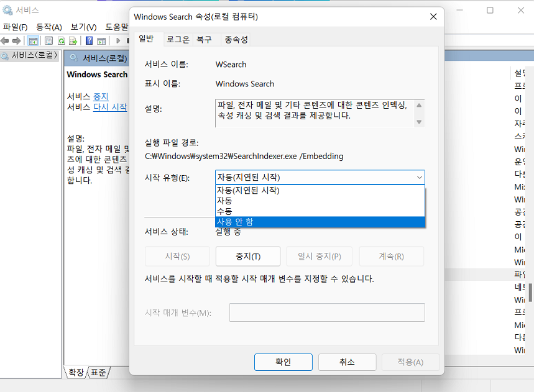The width and height of the screenshot is (534, 392).
Task: Click the back navigation arrow in the toolbar
Action: click(x=5, y=40)
